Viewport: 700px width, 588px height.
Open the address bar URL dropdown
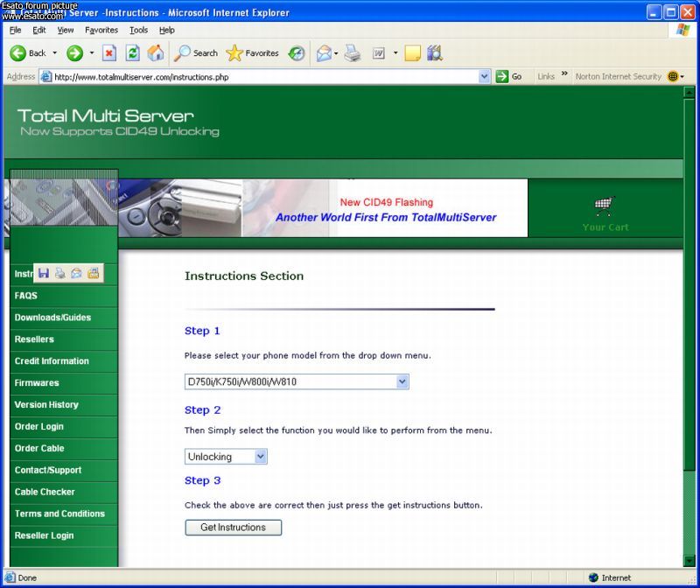(x=485, y=77)
